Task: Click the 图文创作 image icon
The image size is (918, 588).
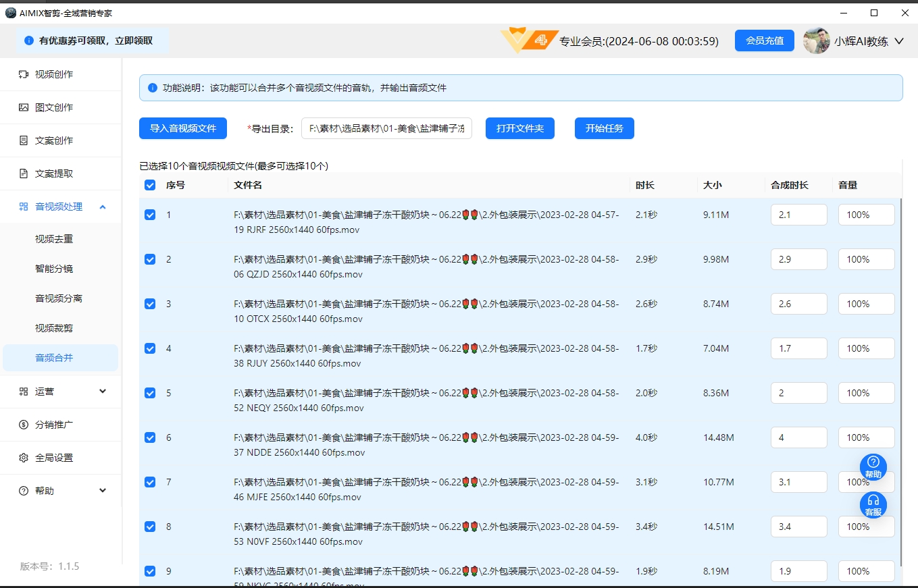Action: click(x=24, y=107)
